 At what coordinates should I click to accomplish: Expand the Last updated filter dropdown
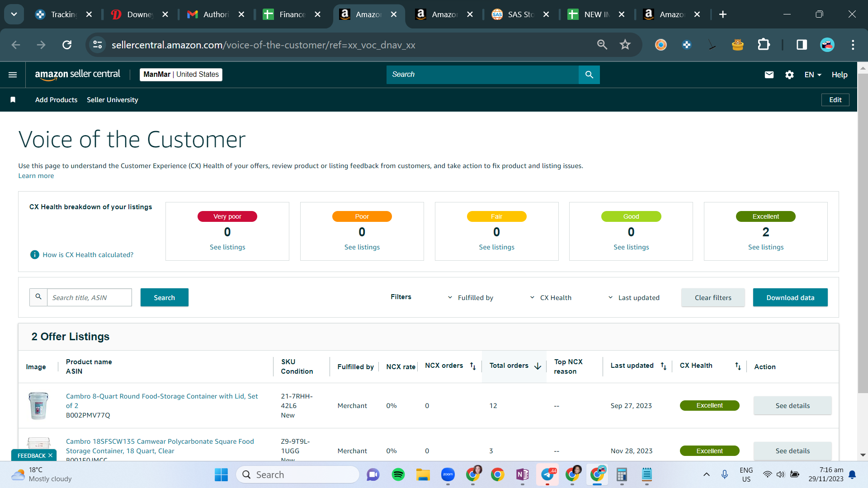[x=634, y=298]
